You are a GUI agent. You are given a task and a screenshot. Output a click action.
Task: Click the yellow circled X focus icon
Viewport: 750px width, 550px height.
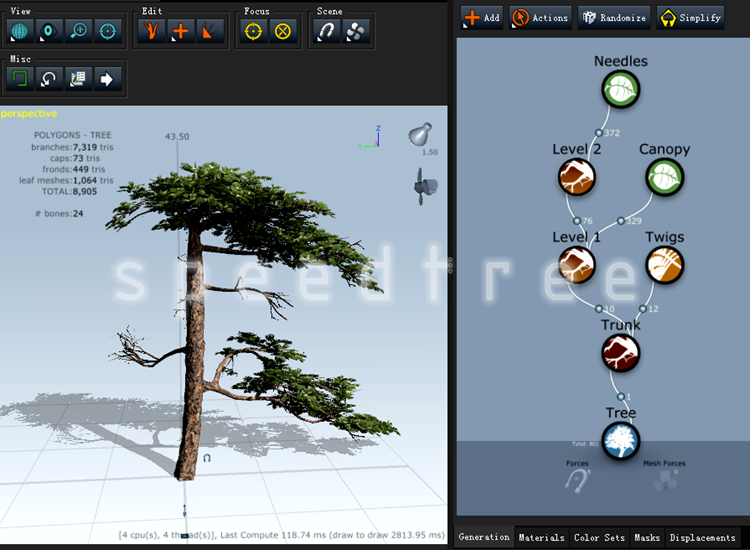tap(283, 31)
